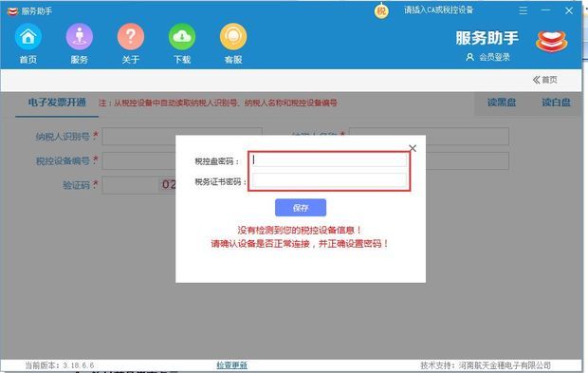This screenshot has width=588, height=373.
Task: Click the app logo icon in title bar
Action: [x=12, y=11]
